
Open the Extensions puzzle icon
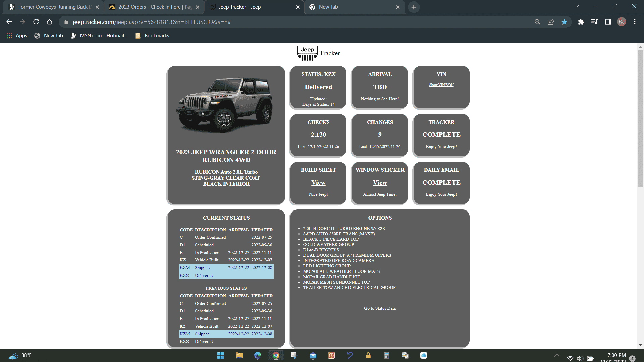coord(581,22)
